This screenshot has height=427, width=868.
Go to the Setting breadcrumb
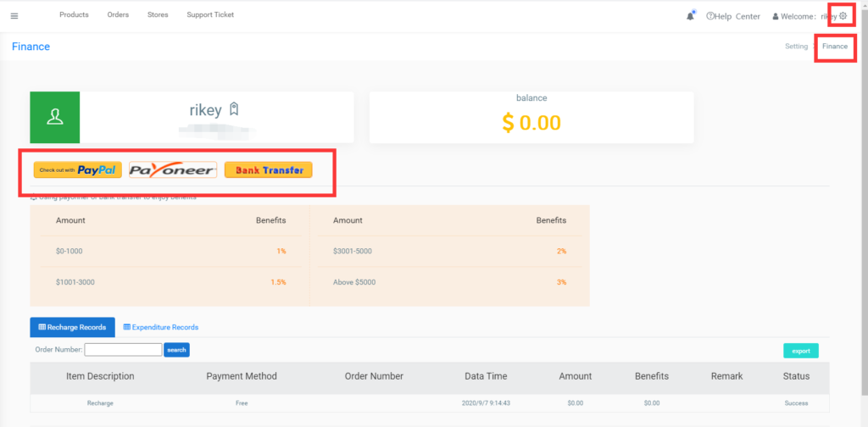[x=796, y=47]
